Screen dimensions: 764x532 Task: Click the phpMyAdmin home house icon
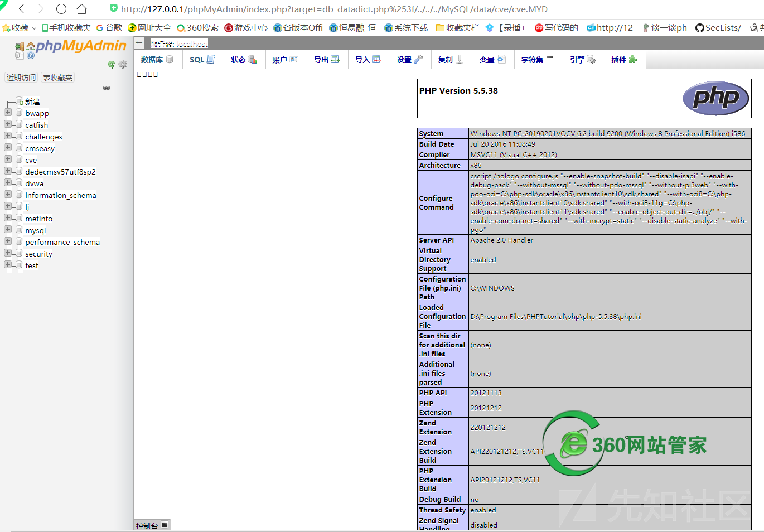(x=31, y=46)
